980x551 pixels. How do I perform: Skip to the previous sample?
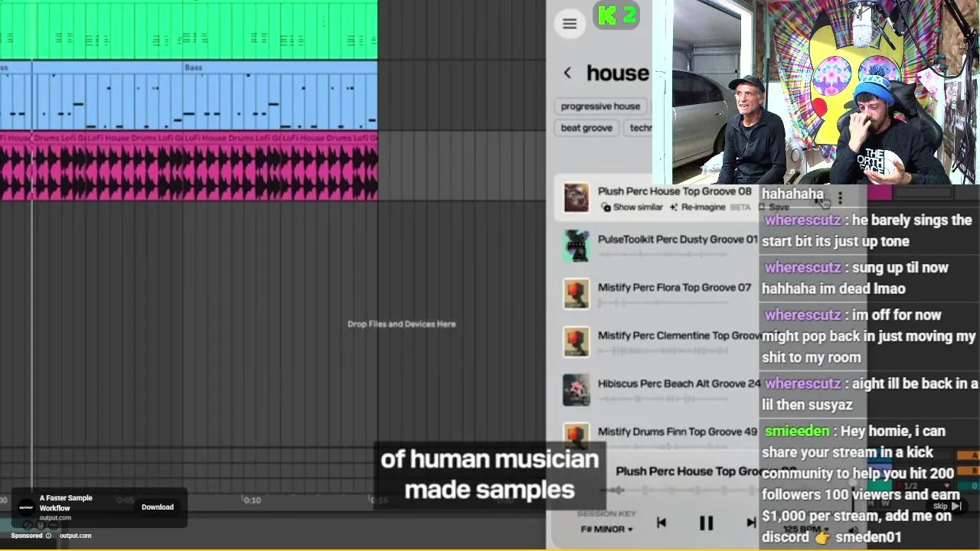tap(661, 523)
